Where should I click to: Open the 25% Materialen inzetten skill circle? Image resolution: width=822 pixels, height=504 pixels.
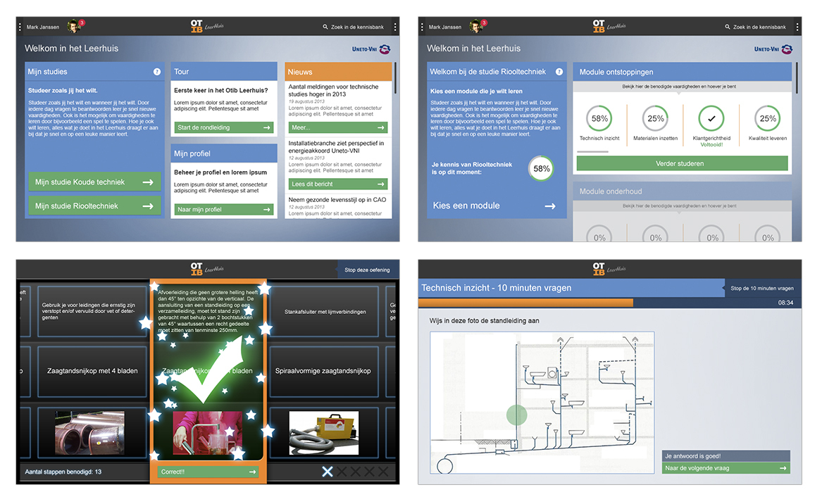(656, 118)
